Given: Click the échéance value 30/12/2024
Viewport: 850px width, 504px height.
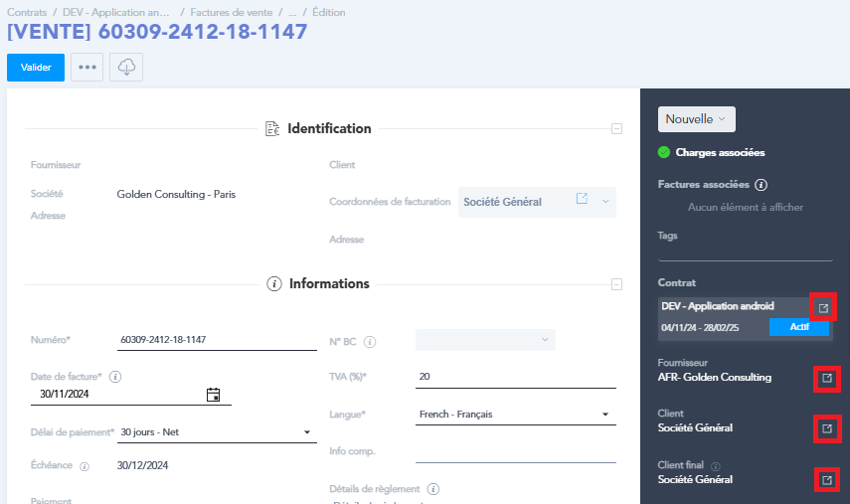Looking at the screenshot, I should click(x=142, y=465).
